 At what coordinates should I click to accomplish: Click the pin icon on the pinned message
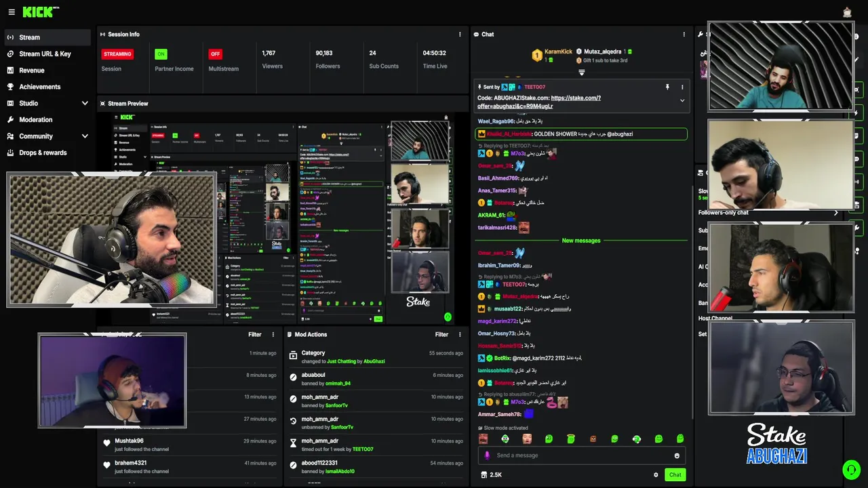tap(667, 87)
